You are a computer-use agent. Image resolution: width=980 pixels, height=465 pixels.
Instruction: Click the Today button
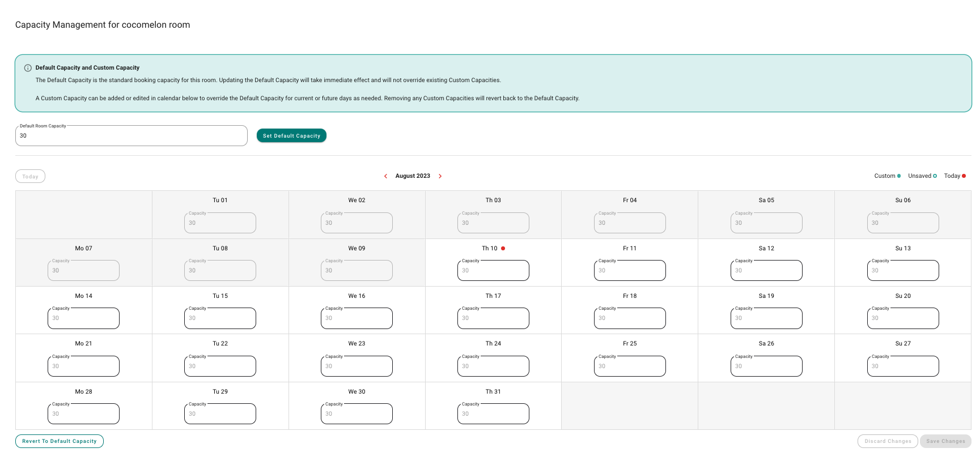30,176
